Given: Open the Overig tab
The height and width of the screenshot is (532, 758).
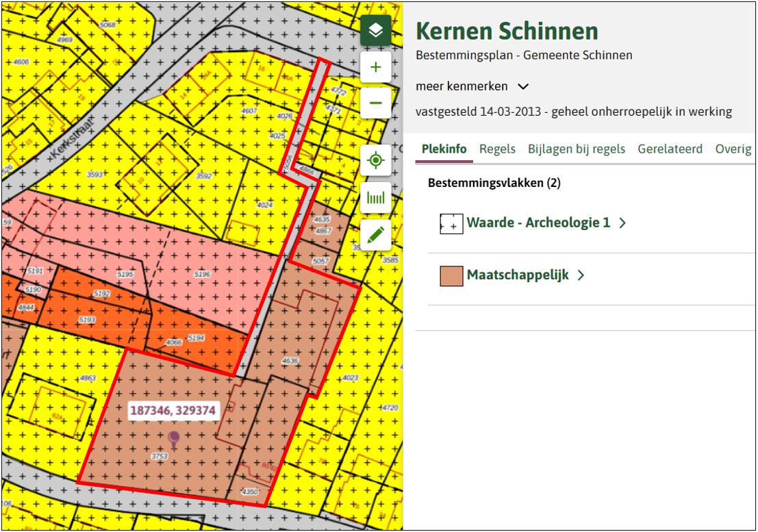Looking at the screenshot, I should click(733, 149).
